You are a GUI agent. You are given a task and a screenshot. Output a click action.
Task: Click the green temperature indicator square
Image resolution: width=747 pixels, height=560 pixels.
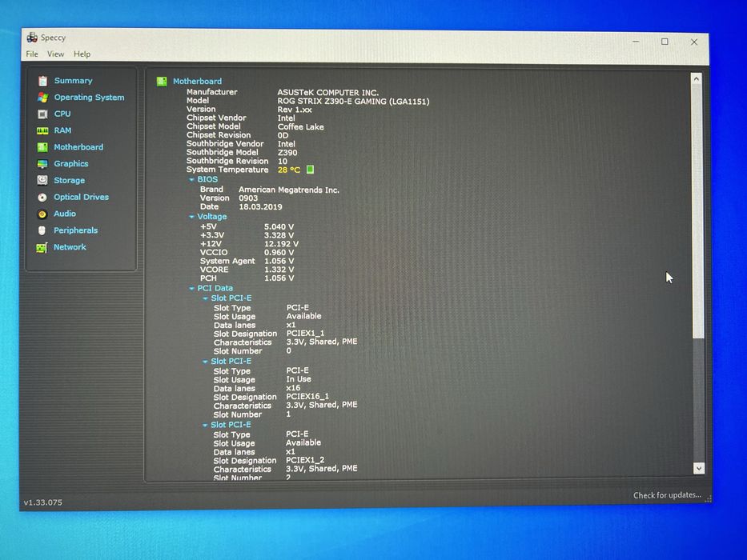pos(310,170)
